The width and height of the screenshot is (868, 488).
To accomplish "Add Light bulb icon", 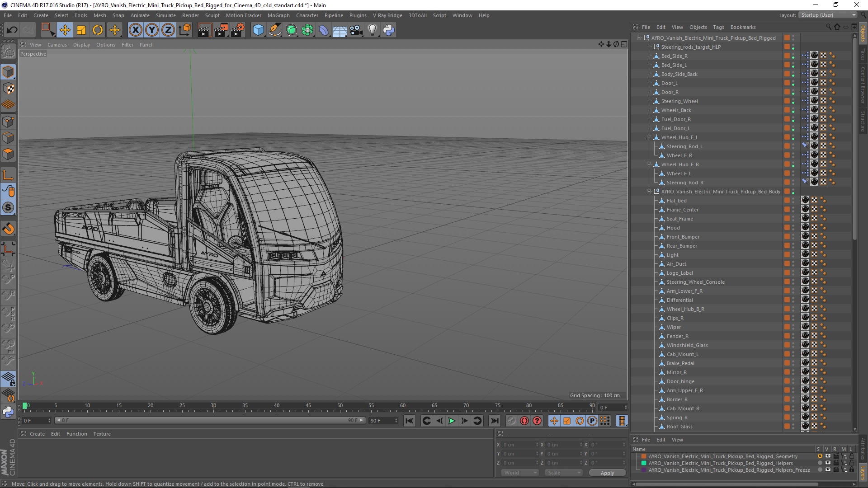I will coord(373,30).
